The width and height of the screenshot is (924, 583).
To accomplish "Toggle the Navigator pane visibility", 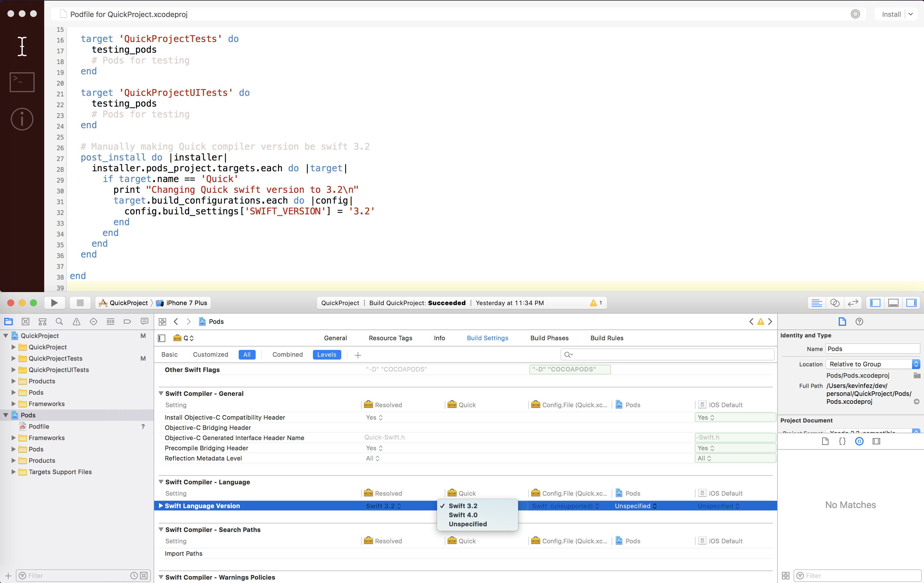I will coord(875,303).
